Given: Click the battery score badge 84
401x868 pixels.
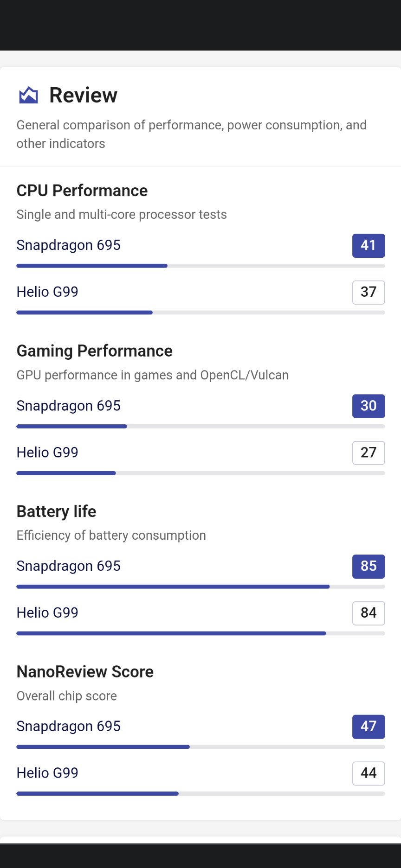Looking at the screenshot, I should [x=369, y=613].
